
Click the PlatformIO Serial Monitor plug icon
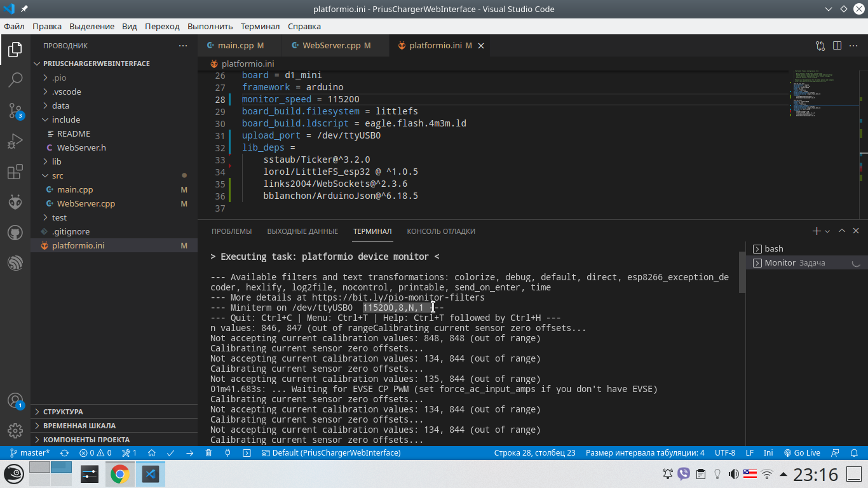tap(227, 453)
